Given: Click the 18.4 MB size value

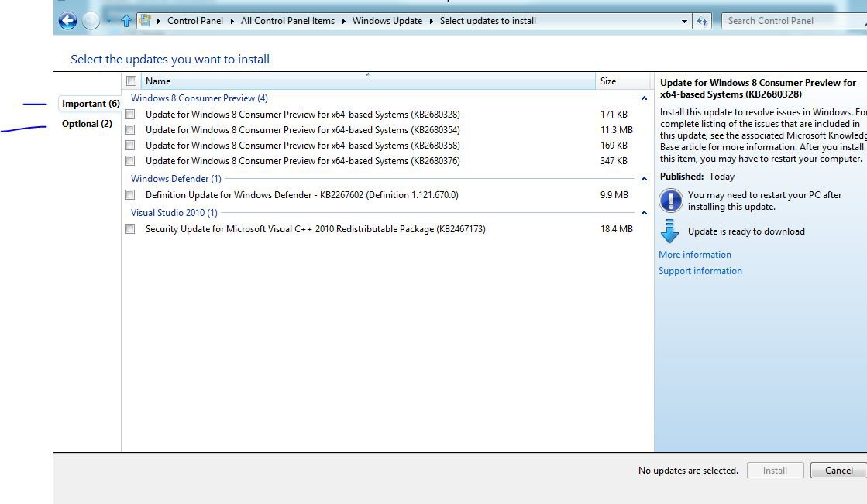Looking at the screenshot, I should click(617, 229).
